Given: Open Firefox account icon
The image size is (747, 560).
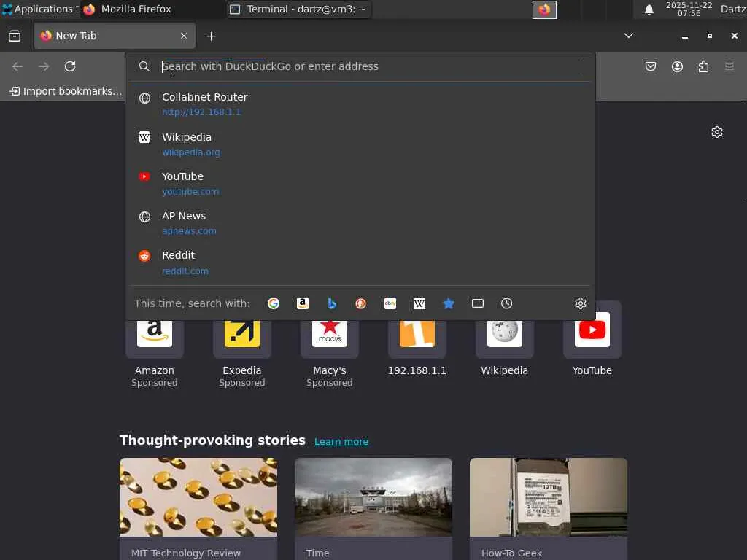Looking at the screenshot, I should coord(677,66).
